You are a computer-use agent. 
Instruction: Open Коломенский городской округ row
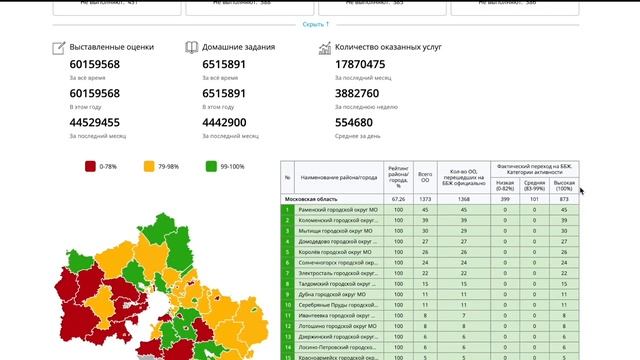pos(430,220)
